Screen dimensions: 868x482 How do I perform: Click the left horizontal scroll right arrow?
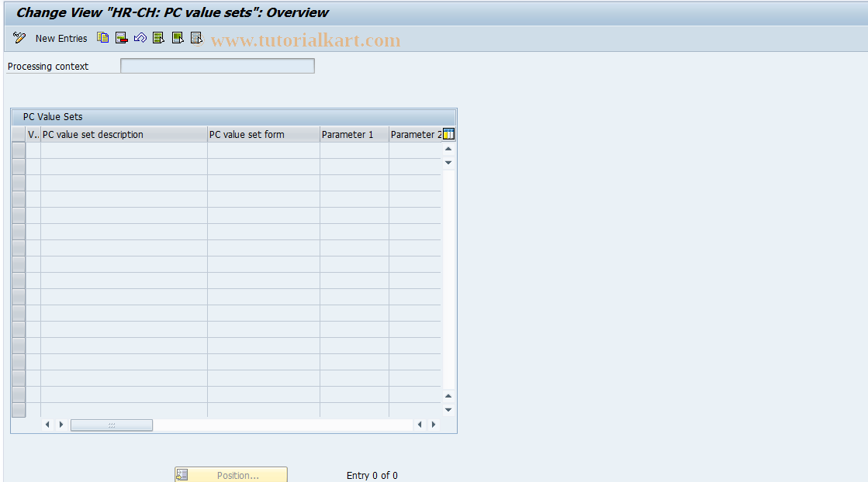coord(61,425)
